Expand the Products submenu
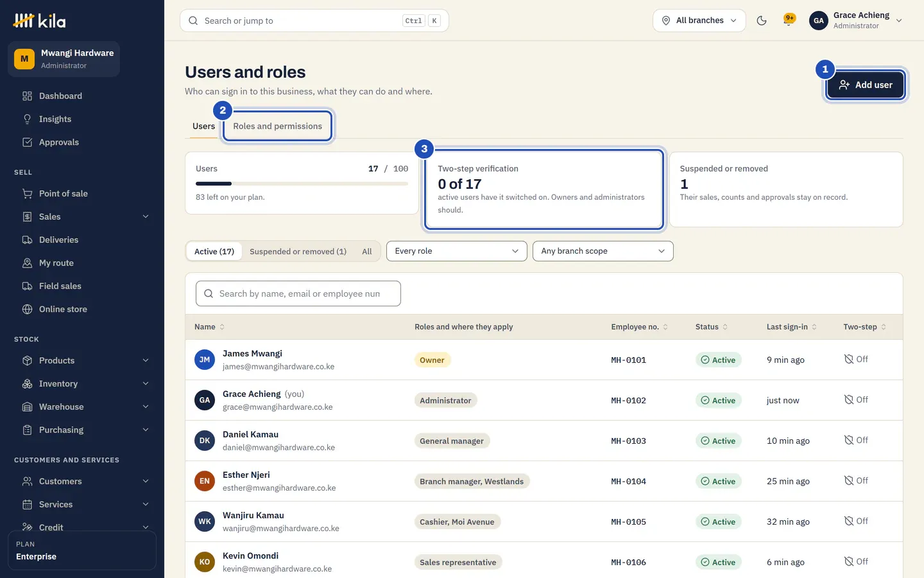Image resolution: width=924 pixels, height=578 pixels. (85, 361)
